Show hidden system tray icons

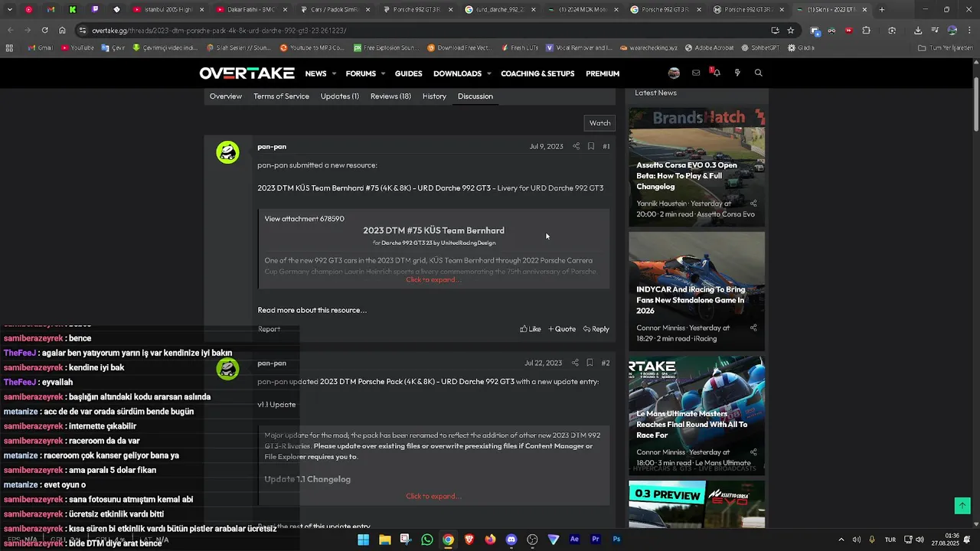click(841, 540)
